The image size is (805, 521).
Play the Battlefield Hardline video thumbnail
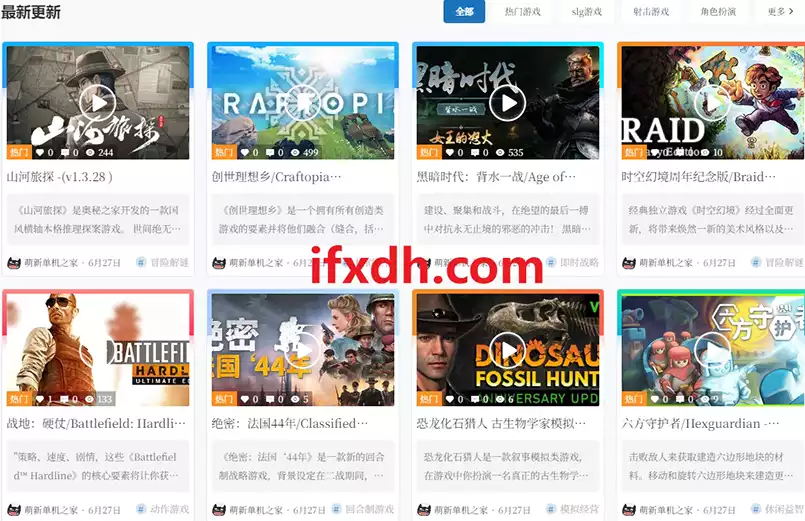click(x=98, y=350)
